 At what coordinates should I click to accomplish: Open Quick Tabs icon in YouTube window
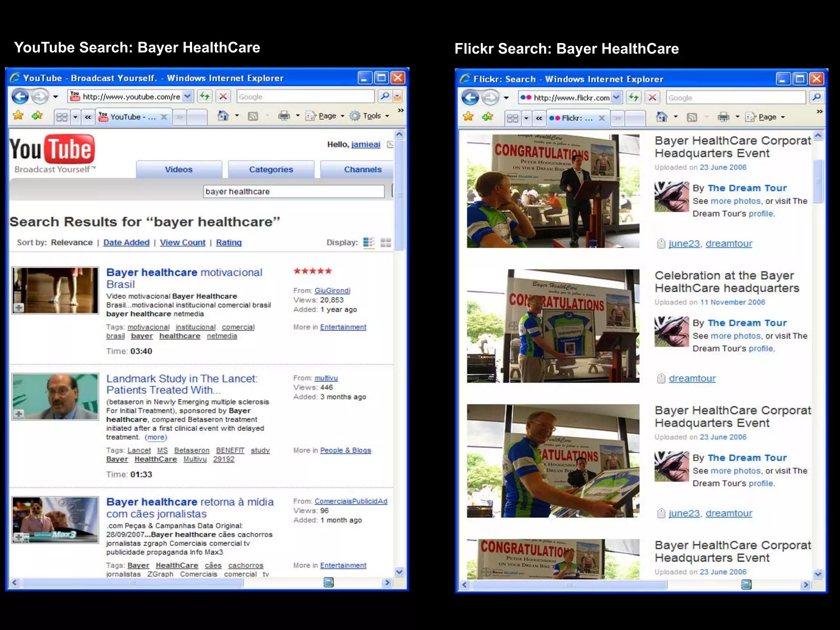[x=62, y=117]
